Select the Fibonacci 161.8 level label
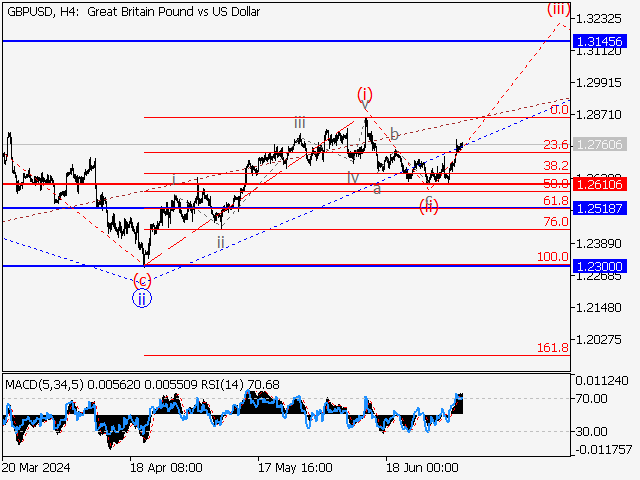This screenshot has width=640, height=480. point(553,347)
